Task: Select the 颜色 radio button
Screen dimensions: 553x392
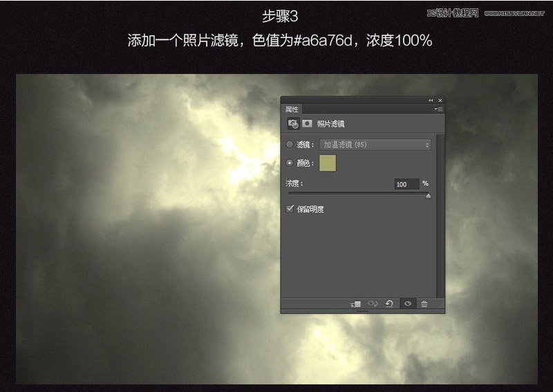Action: tap(290, 163)
